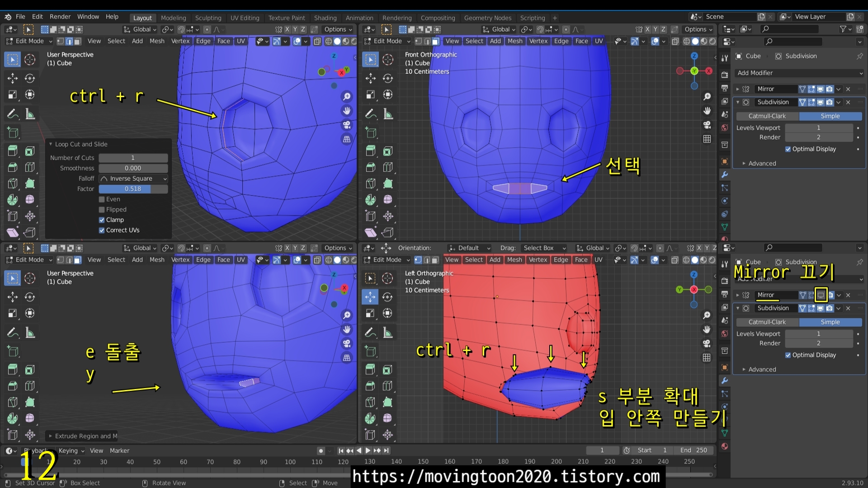Select the Add Cube tool in top-left viewport
The image size is (868, 488).
tap(13, 133)
